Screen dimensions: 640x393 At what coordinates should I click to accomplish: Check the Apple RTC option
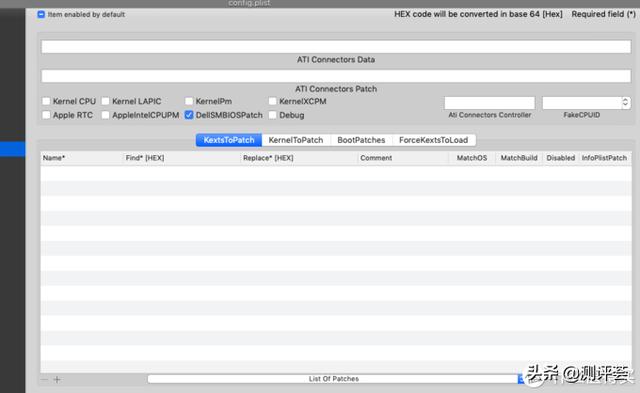tap(46, 115)
